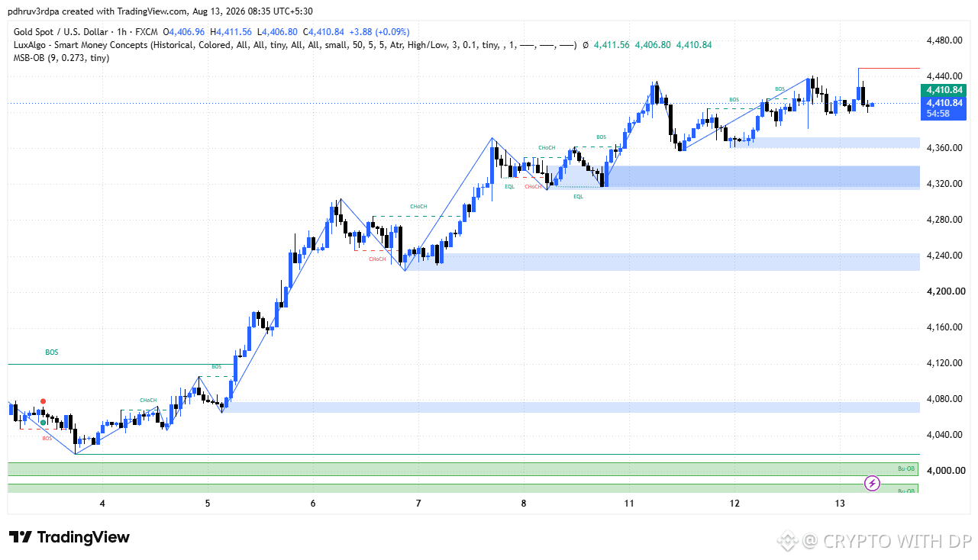The height and width of the screenshot is (560, 978).
Task: Click the Ø symbol in the LuxAlgo legend
Action: 585,45
